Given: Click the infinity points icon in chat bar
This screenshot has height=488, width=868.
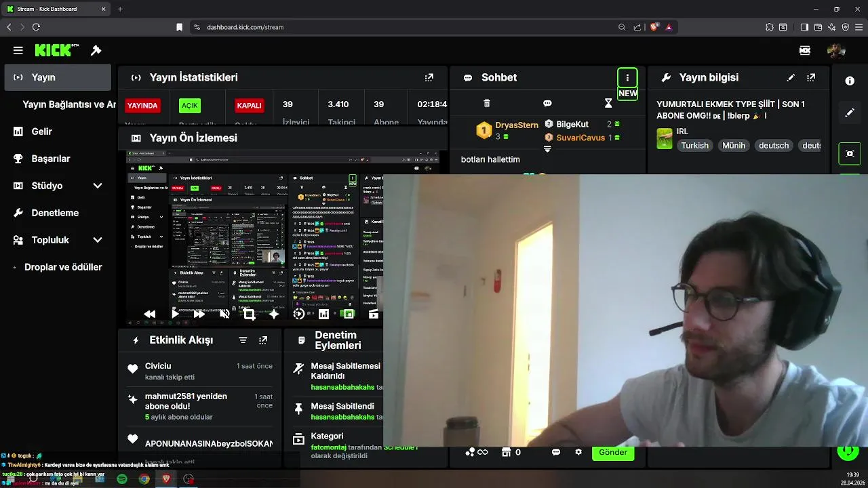Looking at the screenshot, I should tap(477, 452).
